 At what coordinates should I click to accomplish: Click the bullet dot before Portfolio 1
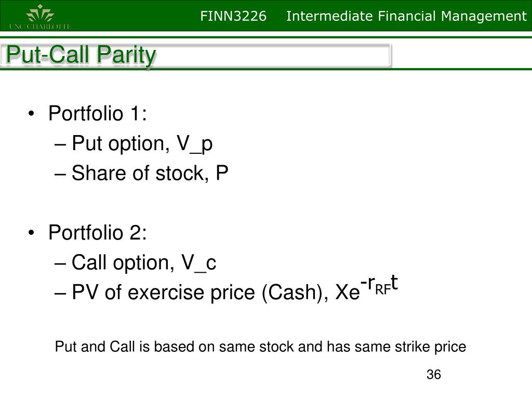(x=31, y=114)
